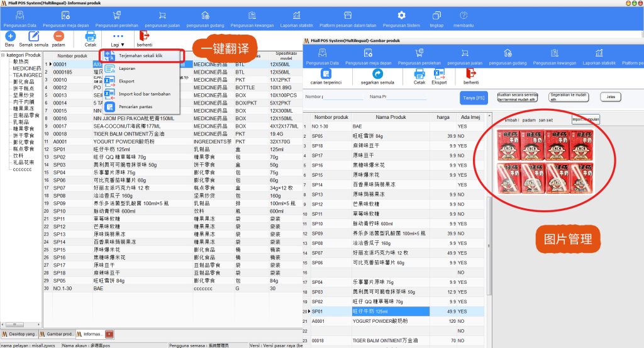This screenshot has width=644, height=348.
Task: Click the product list vertical scrollbar
Action: [x=489, y=230]
